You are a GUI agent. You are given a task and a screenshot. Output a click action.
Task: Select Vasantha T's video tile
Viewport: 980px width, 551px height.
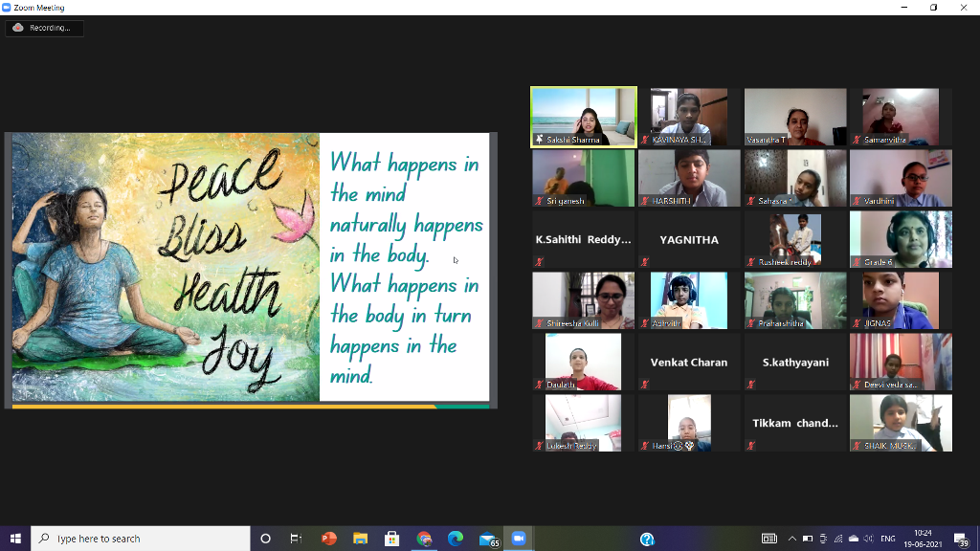(x=795, y=117)
